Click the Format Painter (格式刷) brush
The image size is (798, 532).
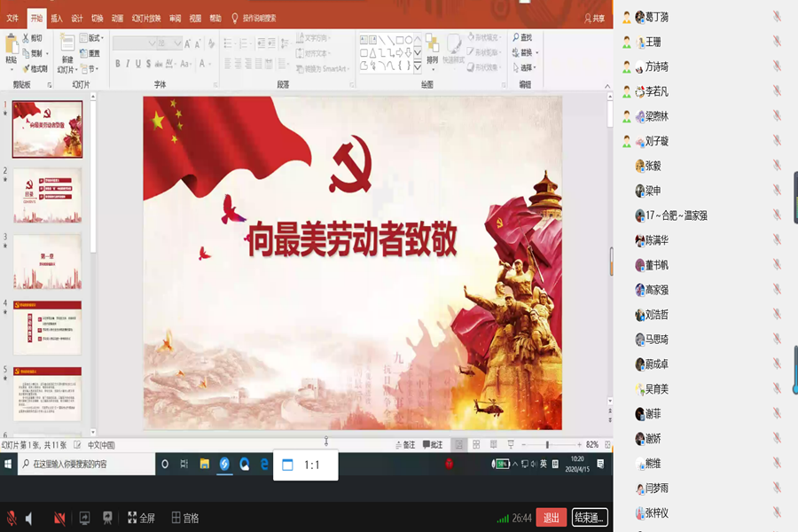coord(27,69)
